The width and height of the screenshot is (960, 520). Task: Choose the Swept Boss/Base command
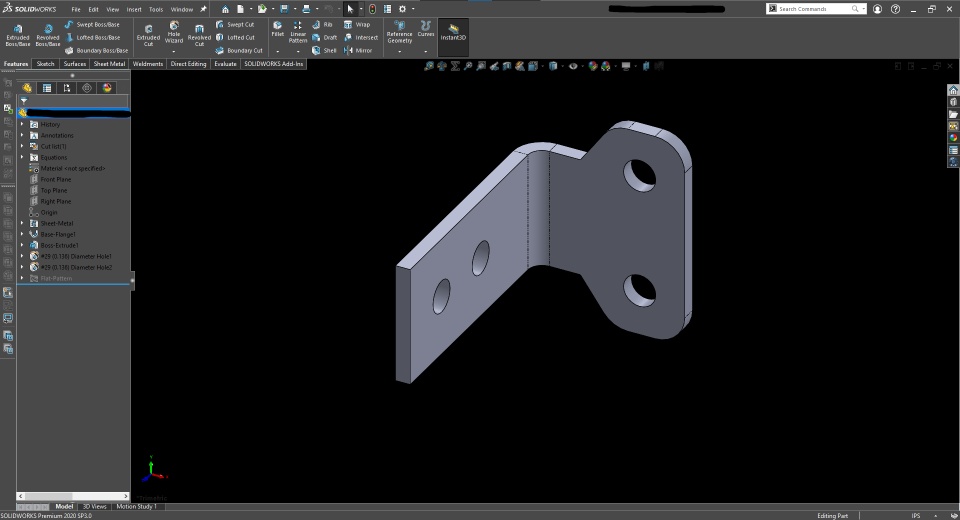(x=92, y=24)
